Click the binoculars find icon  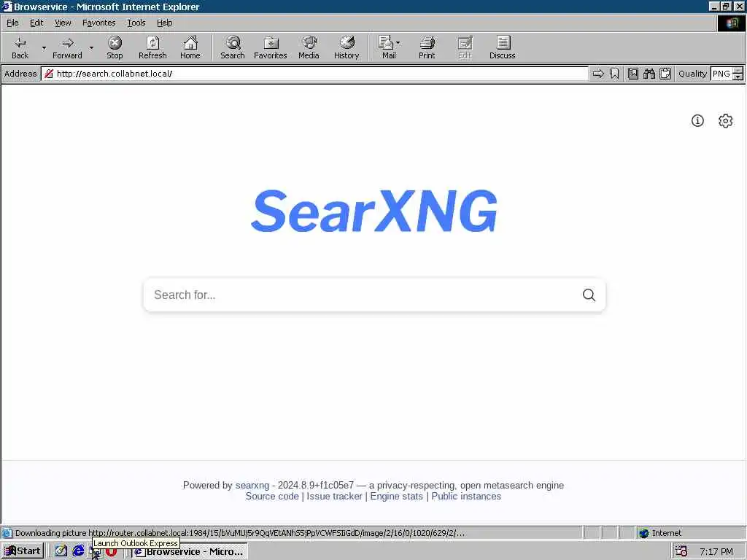click(x=649, y=74)
